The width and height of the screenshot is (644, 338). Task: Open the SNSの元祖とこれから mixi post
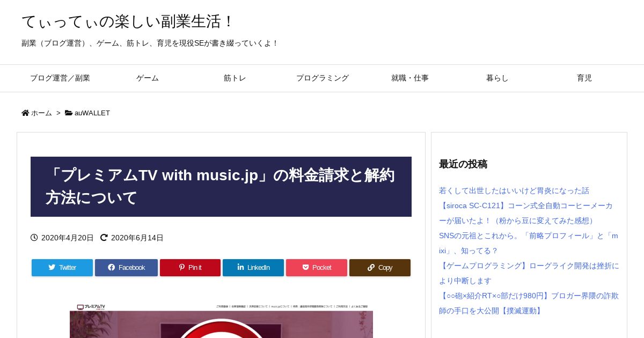529,243
